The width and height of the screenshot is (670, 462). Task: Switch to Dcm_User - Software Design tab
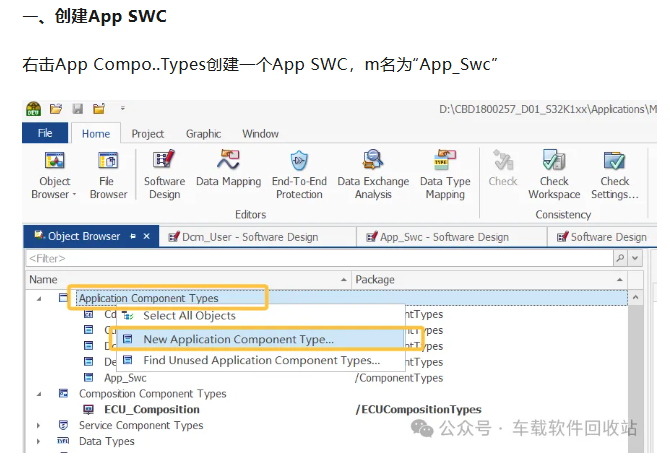[x=257, y=237]
